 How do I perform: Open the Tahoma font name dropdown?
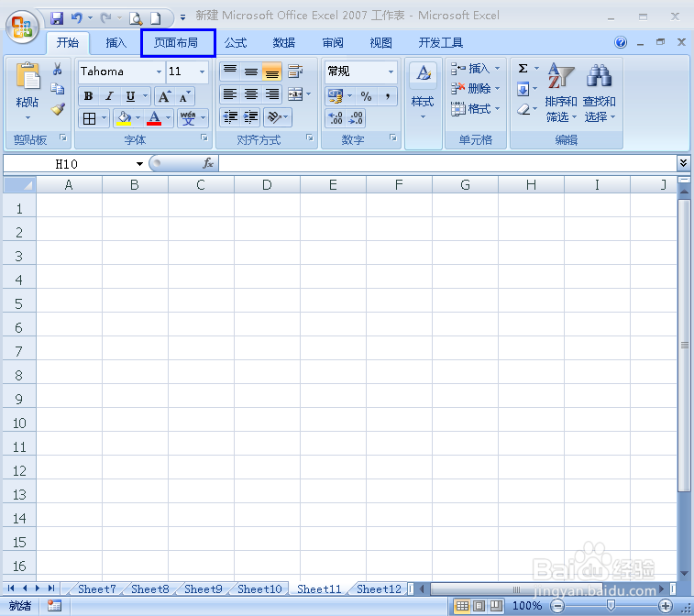[159, 71]
